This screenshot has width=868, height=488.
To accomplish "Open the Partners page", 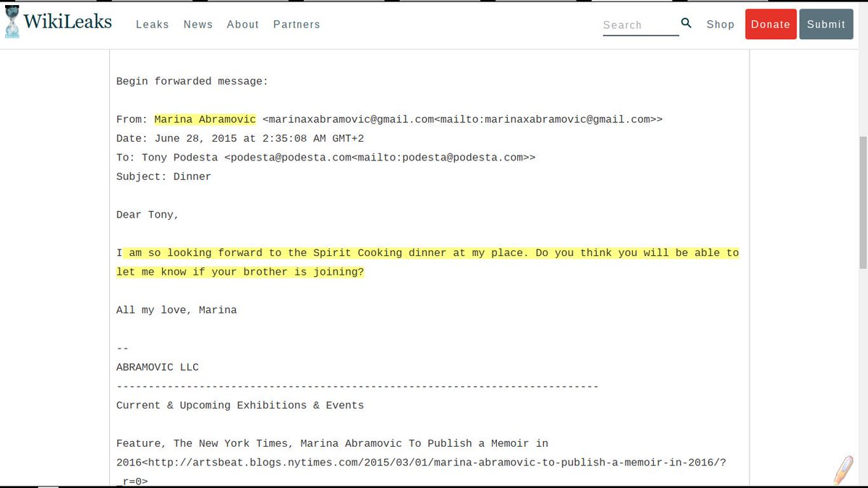I will coord(297,25).
